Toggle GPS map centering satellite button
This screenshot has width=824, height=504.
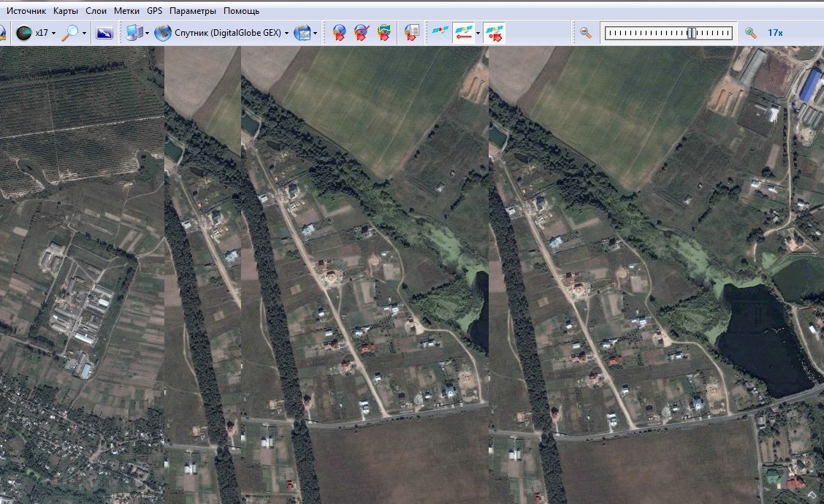click(493, 33)
